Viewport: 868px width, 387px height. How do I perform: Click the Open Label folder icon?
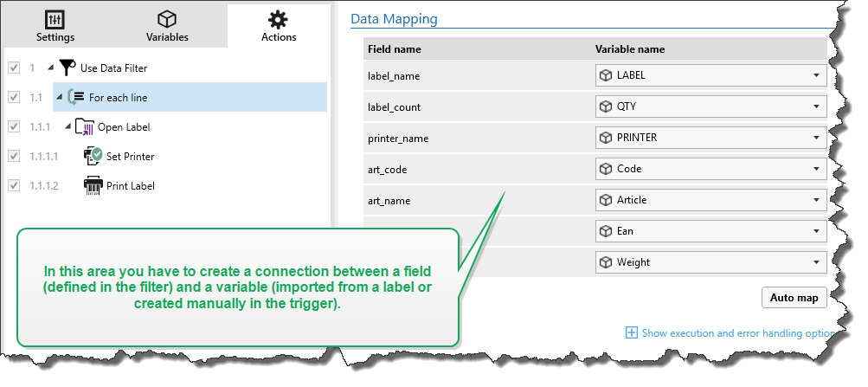coord(84,127)
